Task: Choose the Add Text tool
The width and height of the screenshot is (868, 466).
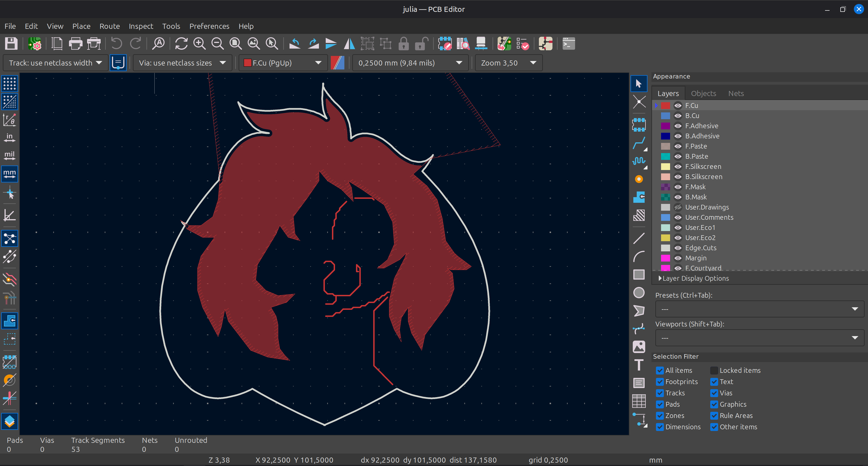Action: click(x=638, y=365)
